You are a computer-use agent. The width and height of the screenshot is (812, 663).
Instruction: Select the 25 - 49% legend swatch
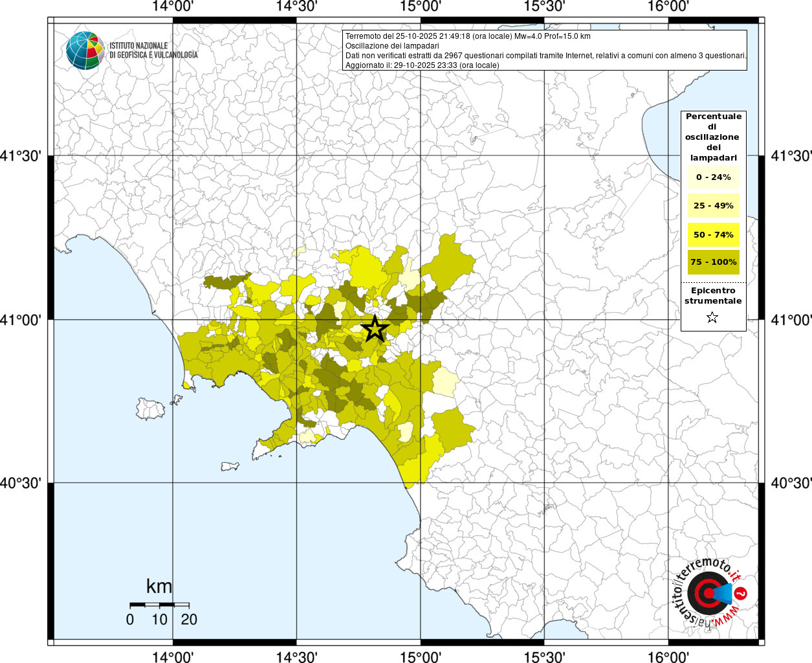point(714,206)
